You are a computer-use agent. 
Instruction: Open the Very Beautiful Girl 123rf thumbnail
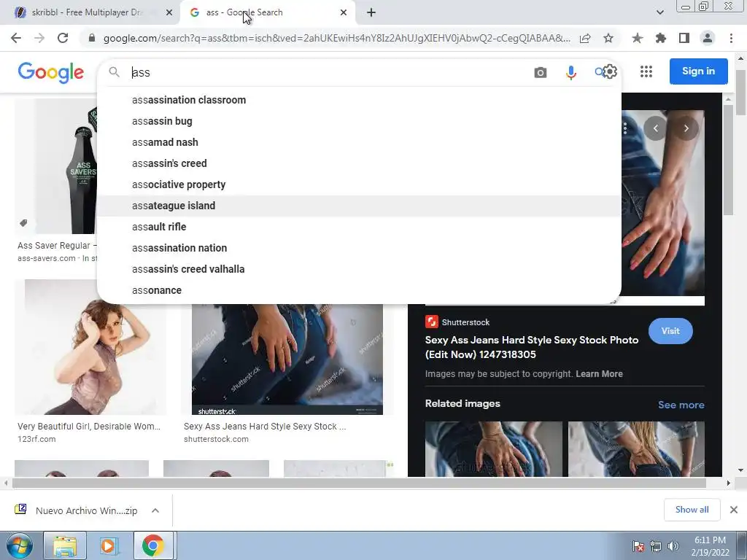pyautogui.click(x=90, y=347)
